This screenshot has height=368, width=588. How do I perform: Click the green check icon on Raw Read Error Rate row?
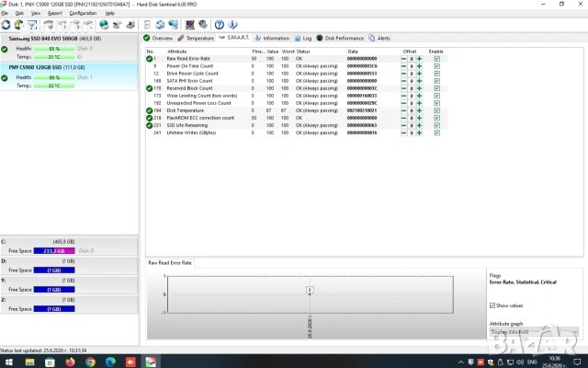pos(149,59)
